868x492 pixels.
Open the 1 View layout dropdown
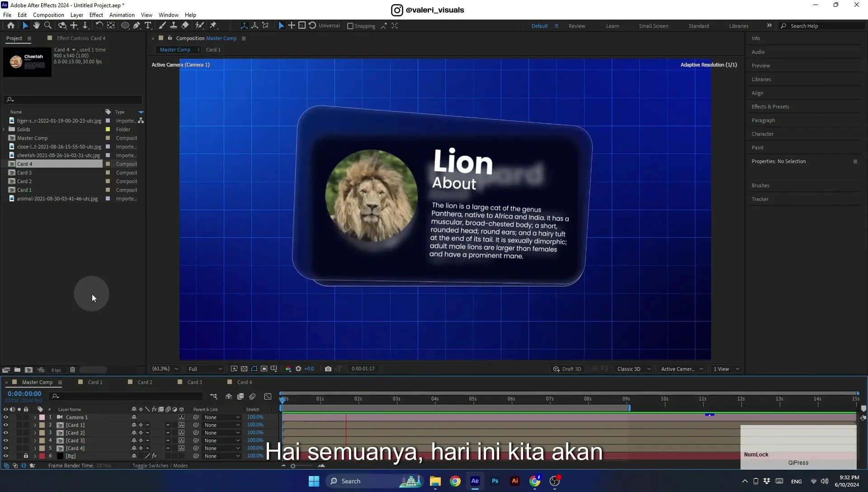(x=726, y=369)
